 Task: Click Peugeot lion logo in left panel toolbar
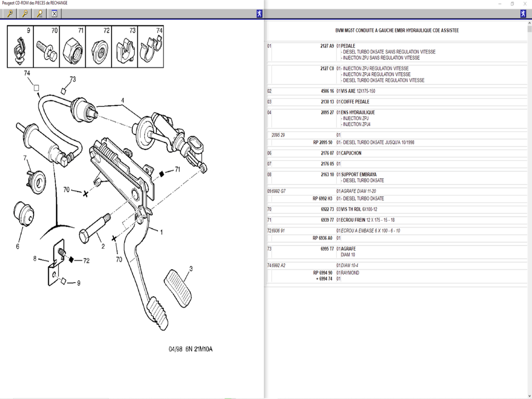coord(259,14)
